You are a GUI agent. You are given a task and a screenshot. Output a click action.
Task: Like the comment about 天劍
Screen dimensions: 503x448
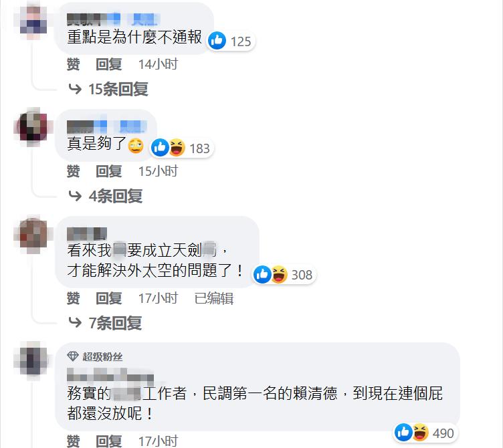click(73, 298)
